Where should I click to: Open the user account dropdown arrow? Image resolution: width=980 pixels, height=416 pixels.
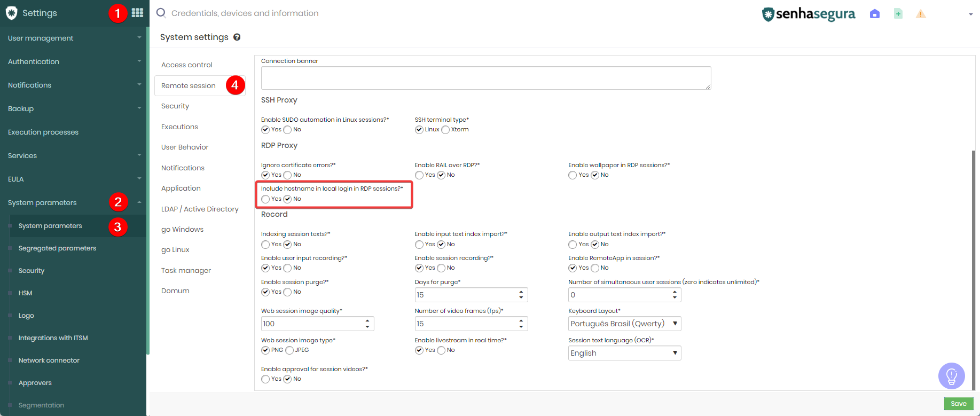coord(970,14)
